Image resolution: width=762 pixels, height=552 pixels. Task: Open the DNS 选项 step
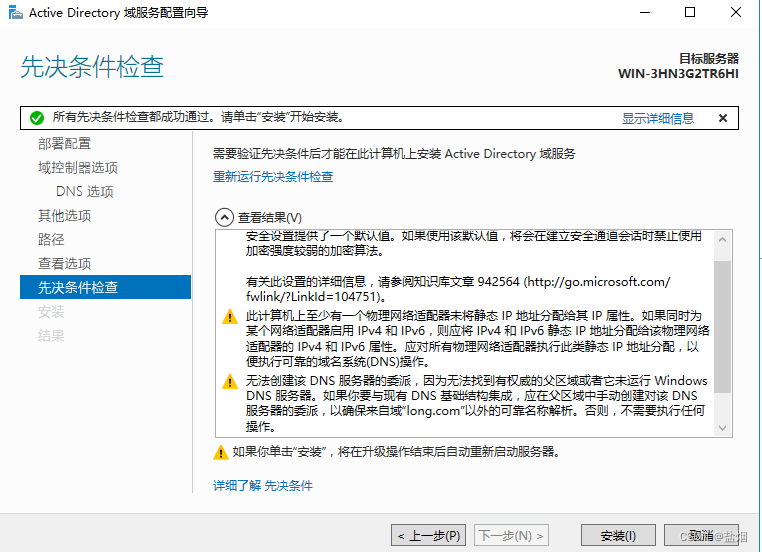point(85,191)
